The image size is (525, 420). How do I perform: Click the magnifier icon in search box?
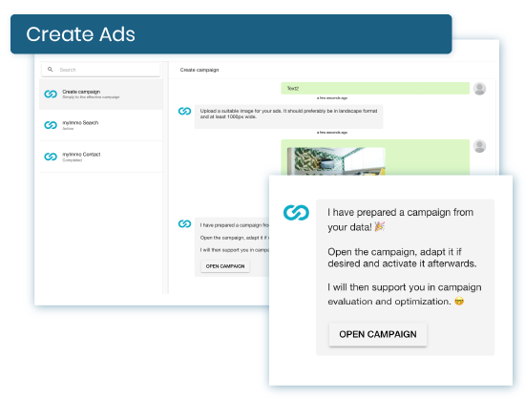click(51, 70)
